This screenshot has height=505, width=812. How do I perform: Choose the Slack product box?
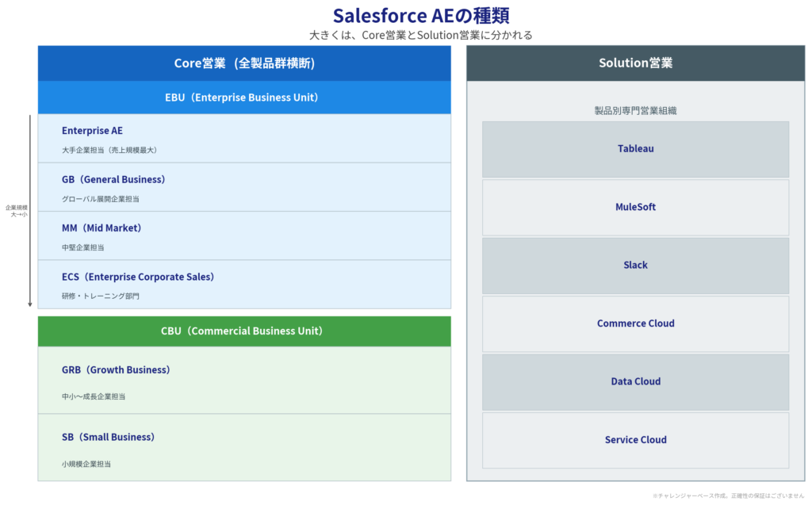(635, 266)
